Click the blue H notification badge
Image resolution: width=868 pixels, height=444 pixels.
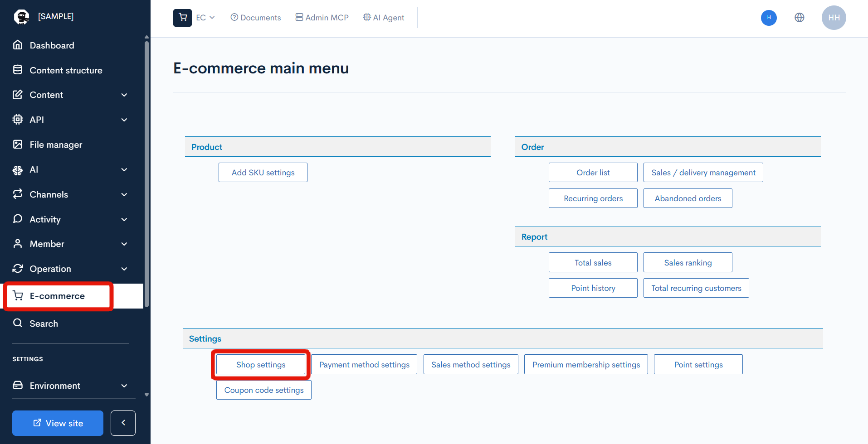tap(769, 18)
